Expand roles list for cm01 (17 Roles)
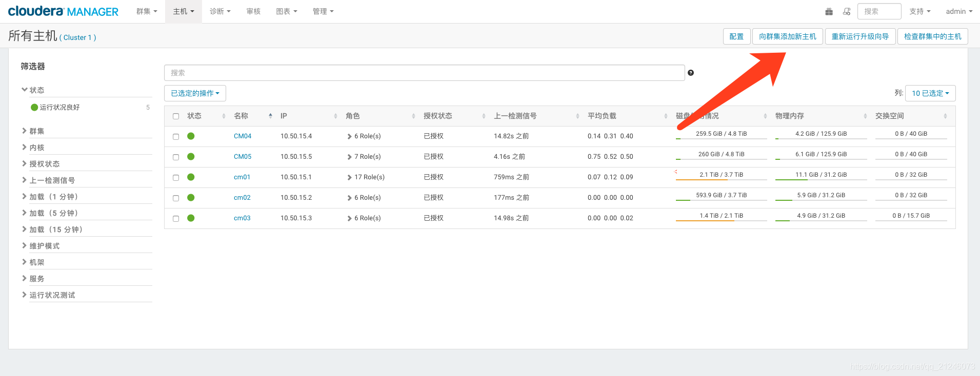Image resolution: width=980 pixels, height=376 pixels. (366, 177)
